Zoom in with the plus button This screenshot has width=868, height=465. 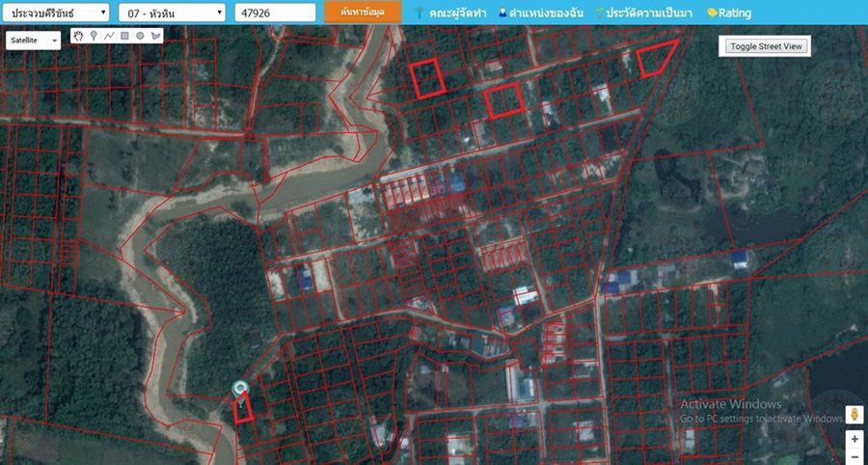point(854,439)
